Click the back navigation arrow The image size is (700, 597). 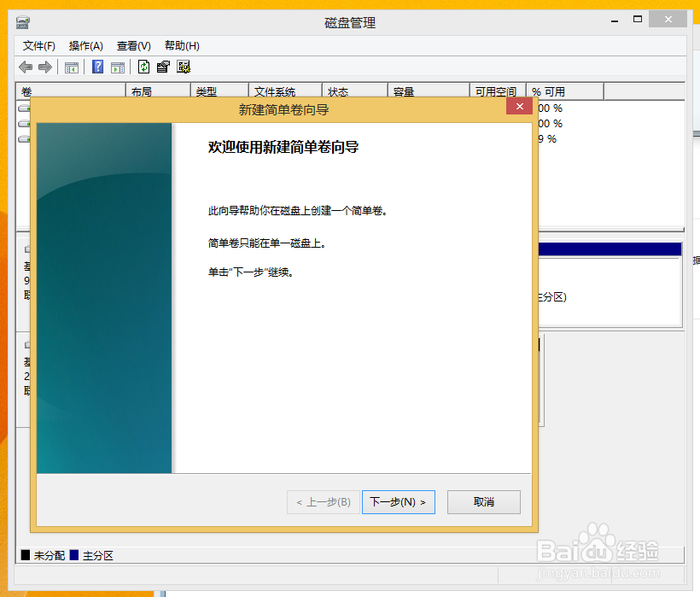(26, 67)
